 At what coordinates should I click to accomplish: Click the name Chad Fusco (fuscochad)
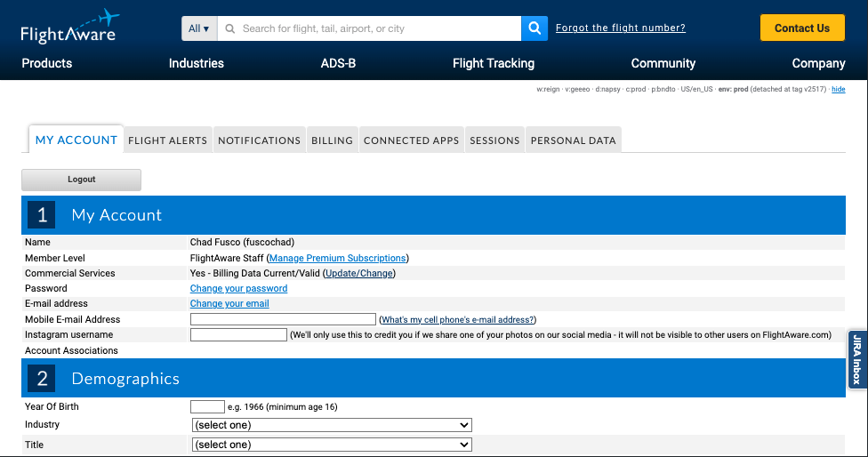coord(242,243)
